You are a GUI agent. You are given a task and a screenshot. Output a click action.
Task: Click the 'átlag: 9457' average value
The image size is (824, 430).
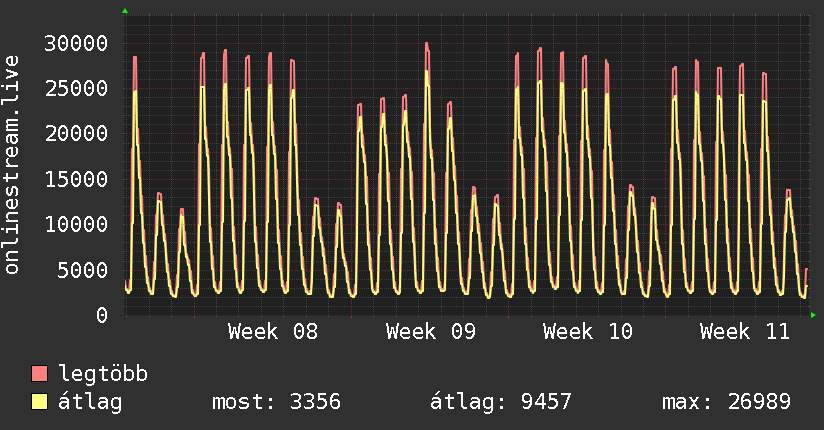coord(500,402)
